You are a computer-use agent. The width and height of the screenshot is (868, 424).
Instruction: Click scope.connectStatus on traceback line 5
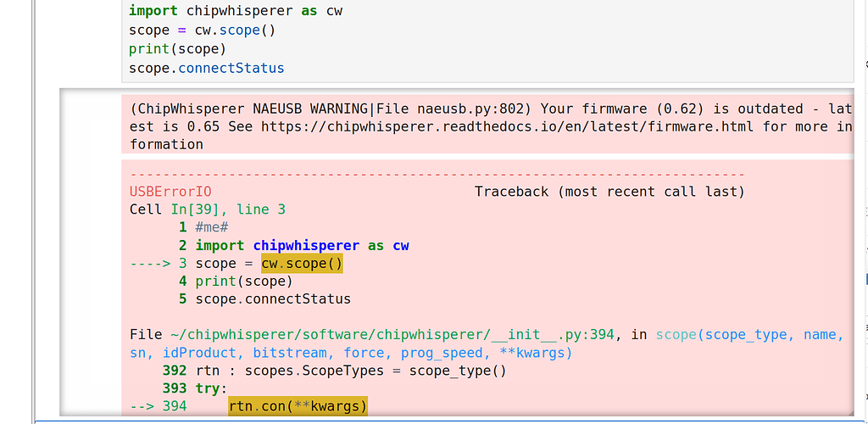272,299
